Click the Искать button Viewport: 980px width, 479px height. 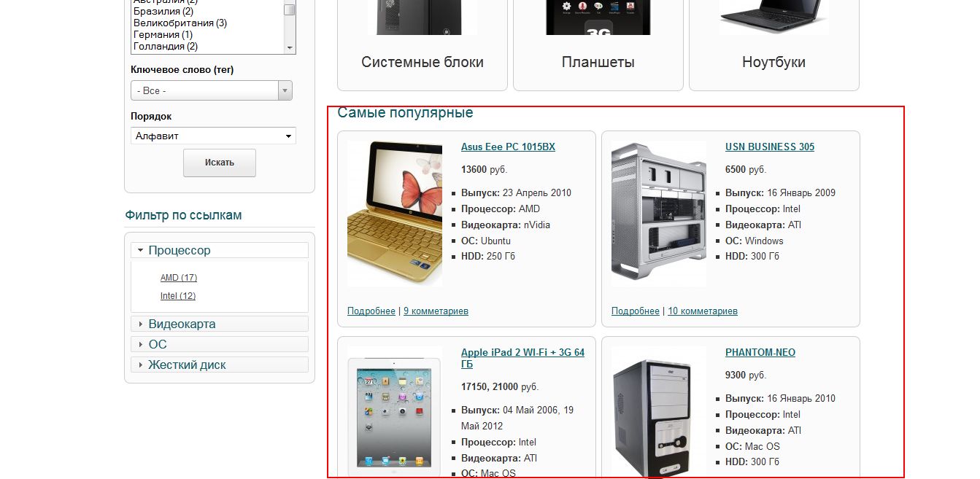point(220,163)
